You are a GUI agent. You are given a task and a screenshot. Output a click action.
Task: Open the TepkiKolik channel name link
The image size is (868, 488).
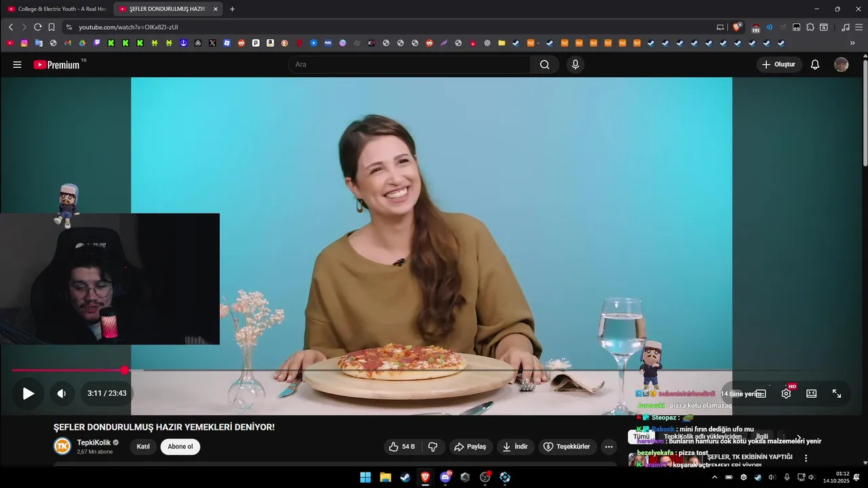(x=94, y=443)
